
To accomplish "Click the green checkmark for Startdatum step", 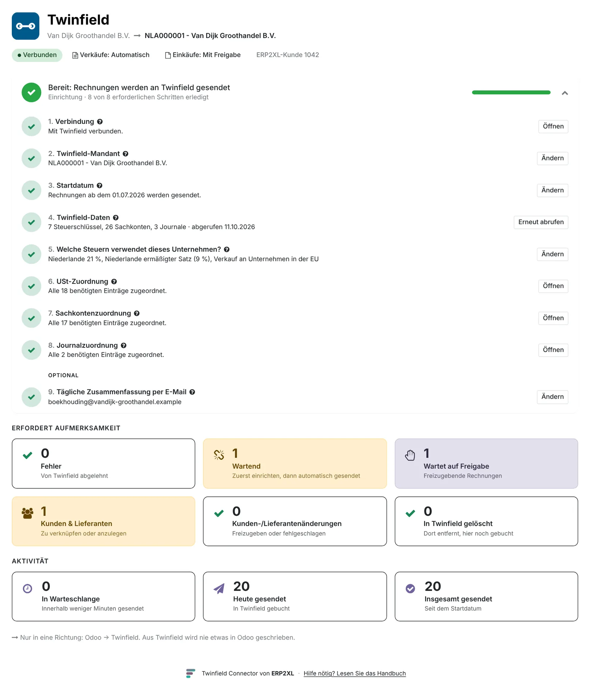I will pos(31,190).
